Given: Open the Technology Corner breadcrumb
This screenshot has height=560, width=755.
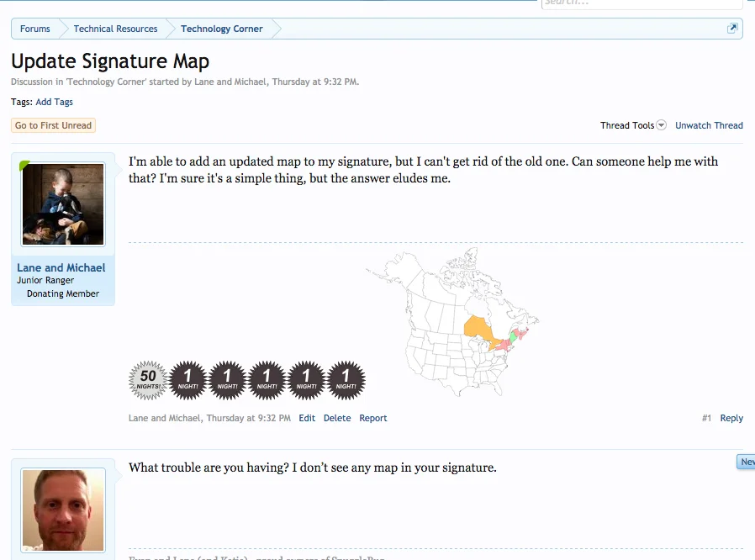Looking at the screenshot, I should [x=222, y=29].
